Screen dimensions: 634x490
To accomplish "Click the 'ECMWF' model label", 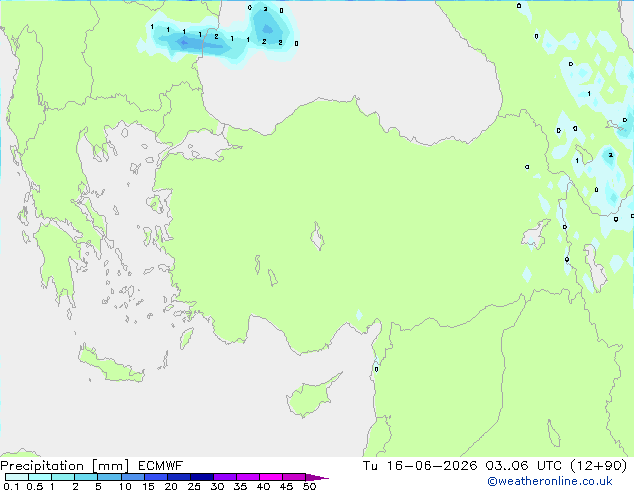I will point(161,466).
